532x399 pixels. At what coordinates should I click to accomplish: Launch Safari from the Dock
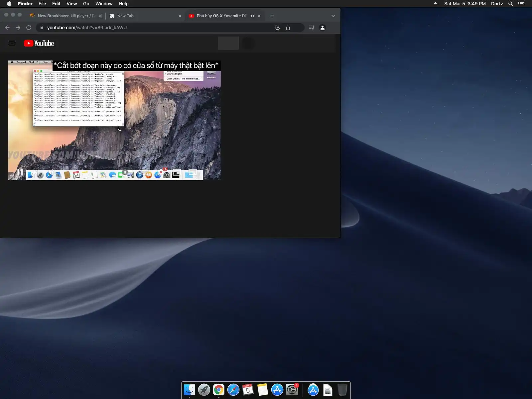(x=233, y=390)
